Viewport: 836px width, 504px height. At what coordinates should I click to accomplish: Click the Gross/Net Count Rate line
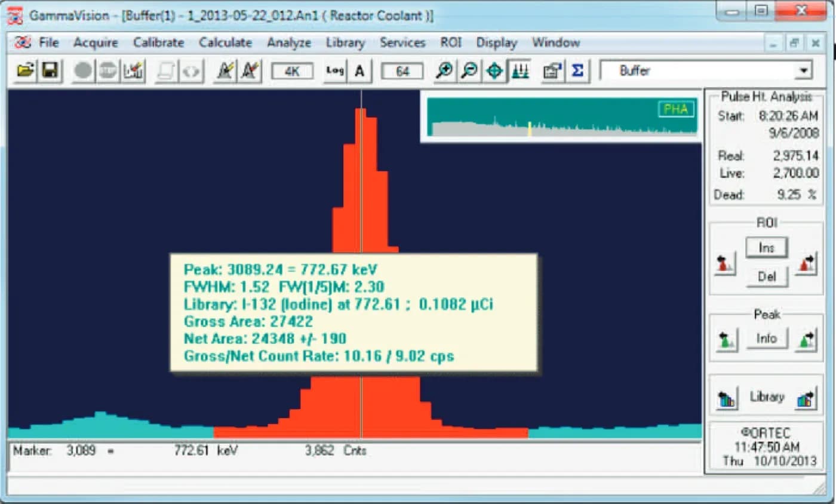click(x=319, y=357)
